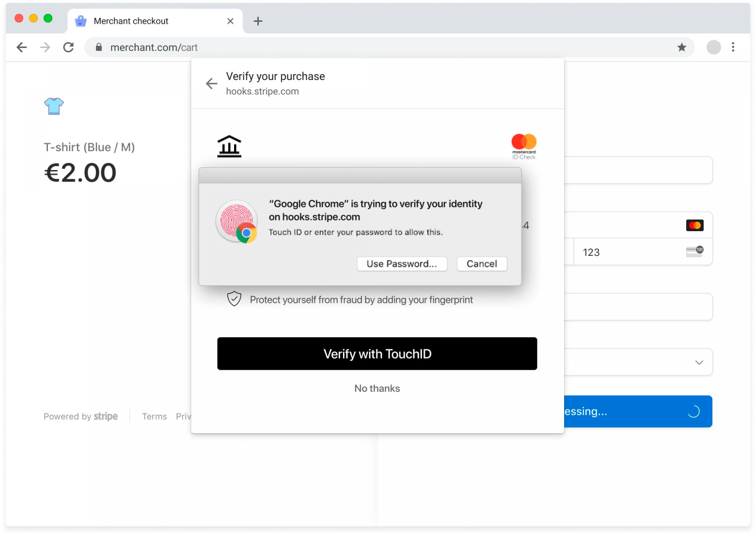Reload the merchant checkout page
Screen dimensions: 756x535
68,47
